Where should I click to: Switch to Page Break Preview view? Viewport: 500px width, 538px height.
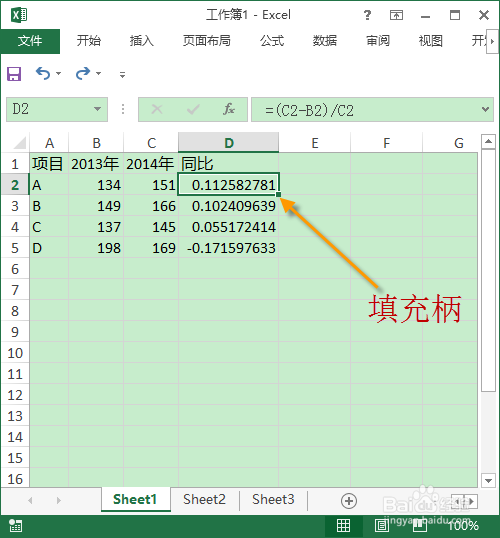click(x=419, y=525)
